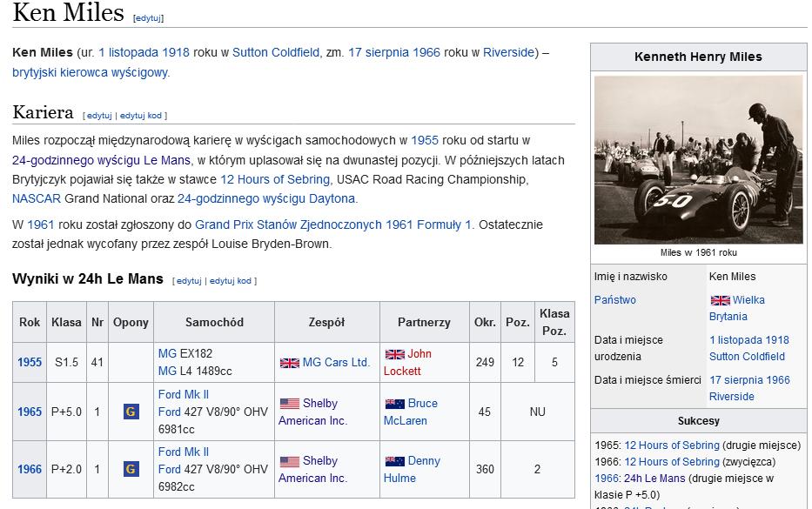
Task: Click the Kenneth Henry Miles infobox title
Action: (x=698, y=57)
